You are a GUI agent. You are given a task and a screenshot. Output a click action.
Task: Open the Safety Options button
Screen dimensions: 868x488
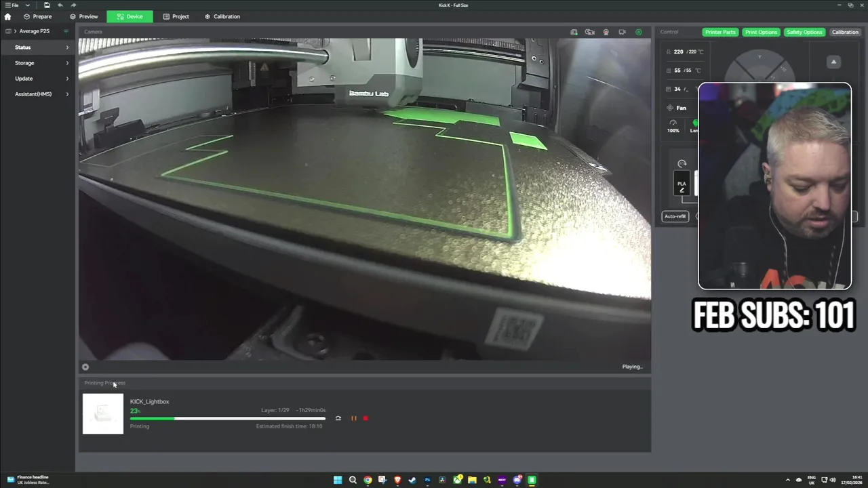click(804, 32)
